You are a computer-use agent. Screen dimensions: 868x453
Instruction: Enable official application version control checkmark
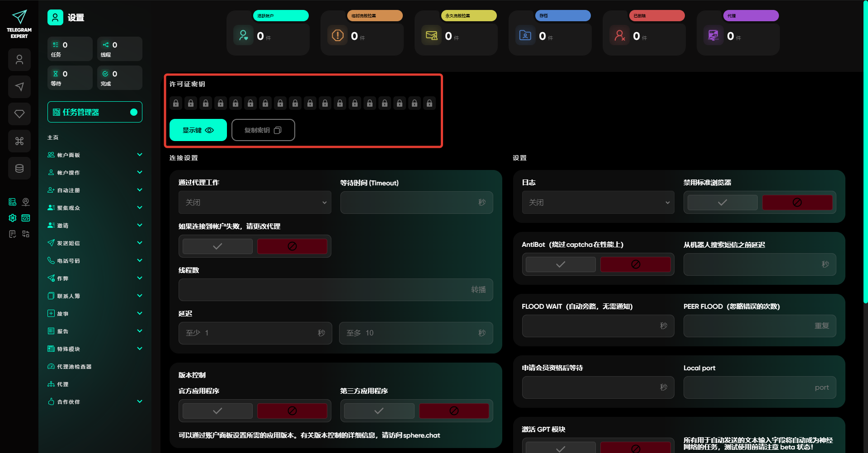[217, 411]
